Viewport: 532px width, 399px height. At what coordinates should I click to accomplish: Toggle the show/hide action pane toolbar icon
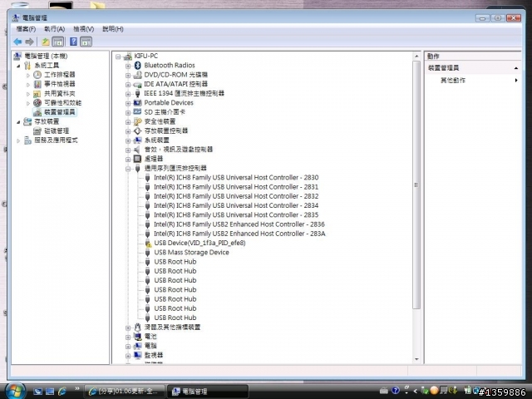click(x=86, y=42)
